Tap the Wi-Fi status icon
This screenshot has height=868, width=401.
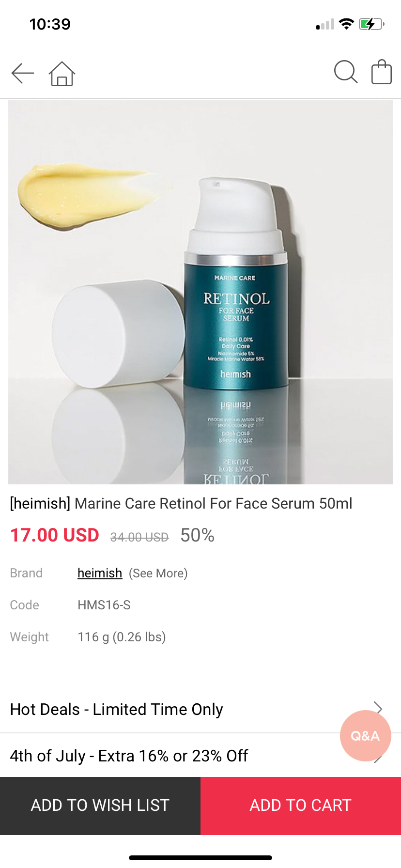[x=347, y=24]
